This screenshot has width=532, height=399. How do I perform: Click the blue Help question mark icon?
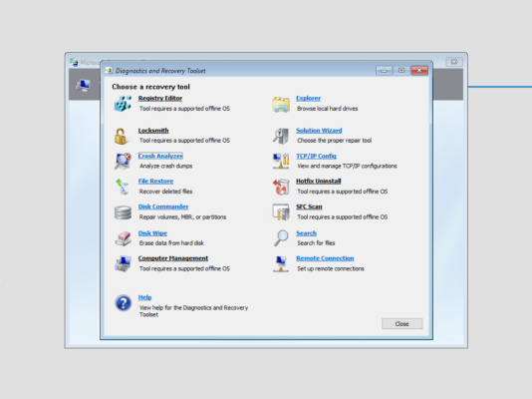(x=124, y=303)
